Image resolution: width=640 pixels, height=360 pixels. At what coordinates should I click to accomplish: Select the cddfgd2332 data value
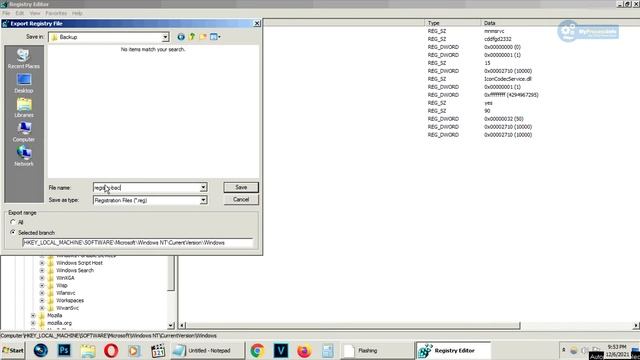pyautogui.click(x=498, y=39)
